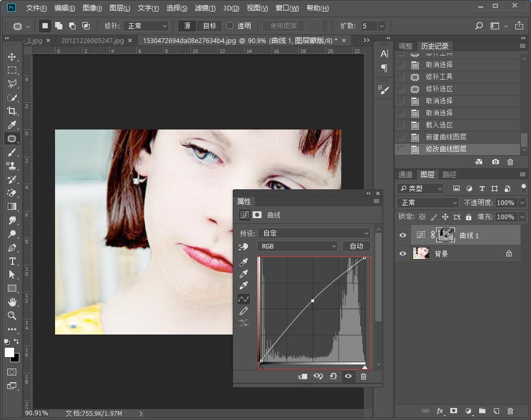This screenshot has height=420, width=531.
Task: Select the Crop tool
Action: pos(12,111)
